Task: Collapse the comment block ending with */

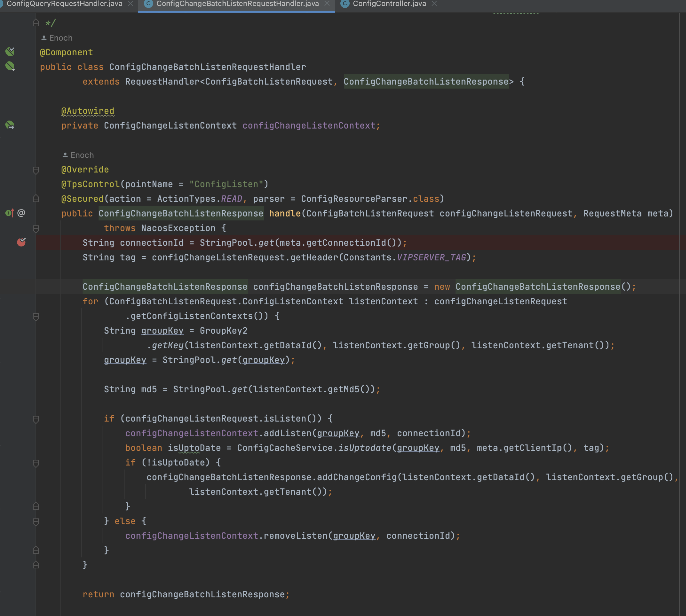Action: pyautogui.click(x=36, y=23)
